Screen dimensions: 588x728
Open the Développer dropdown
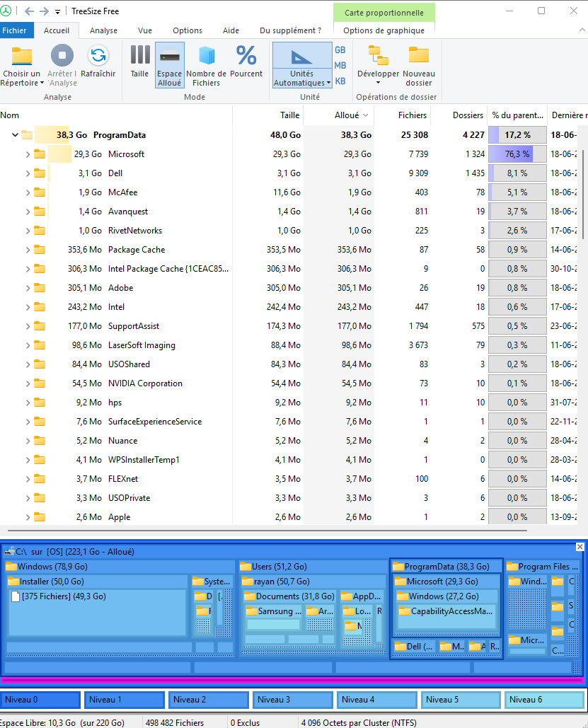(378, 65)
